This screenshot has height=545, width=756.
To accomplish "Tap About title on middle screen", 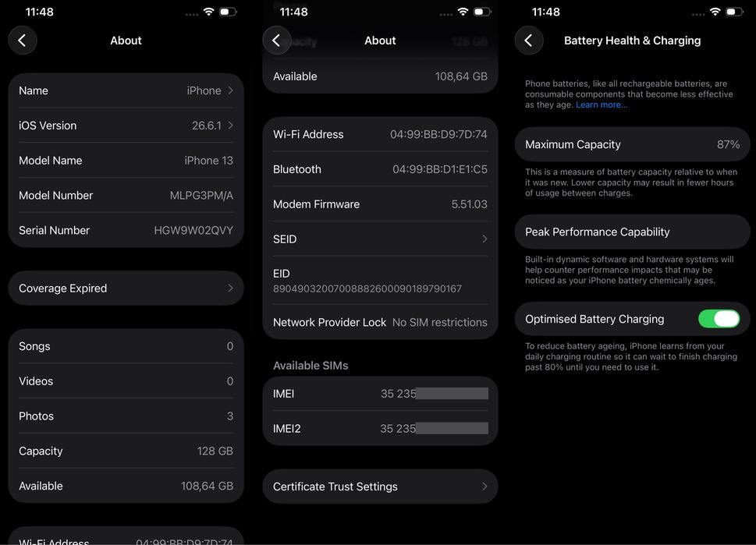I will click(380, 41).
